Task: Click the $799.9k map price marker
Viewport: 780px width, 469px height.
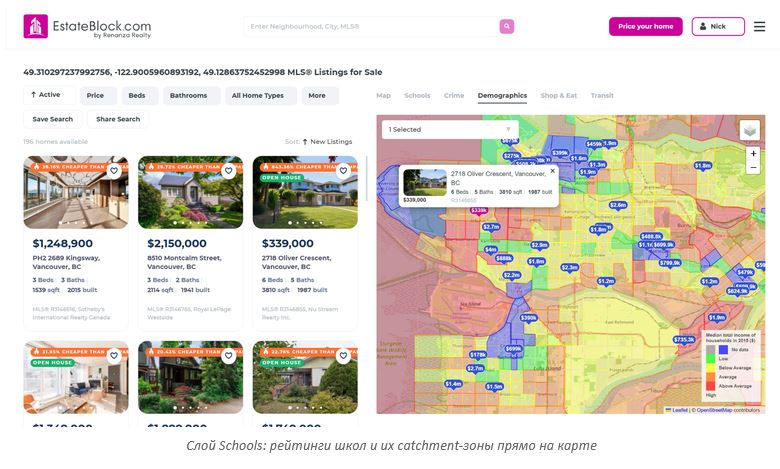Action: point(670,263)
